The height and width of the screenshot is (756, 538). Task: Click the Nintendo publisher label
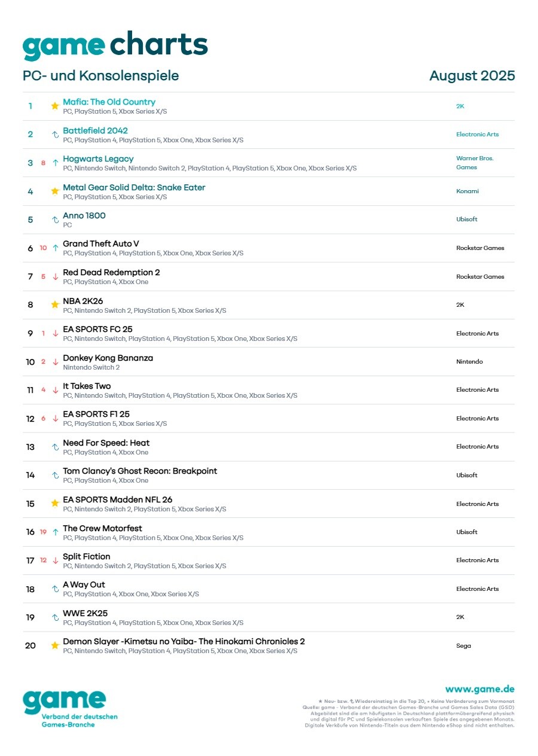tap(469, 362)
